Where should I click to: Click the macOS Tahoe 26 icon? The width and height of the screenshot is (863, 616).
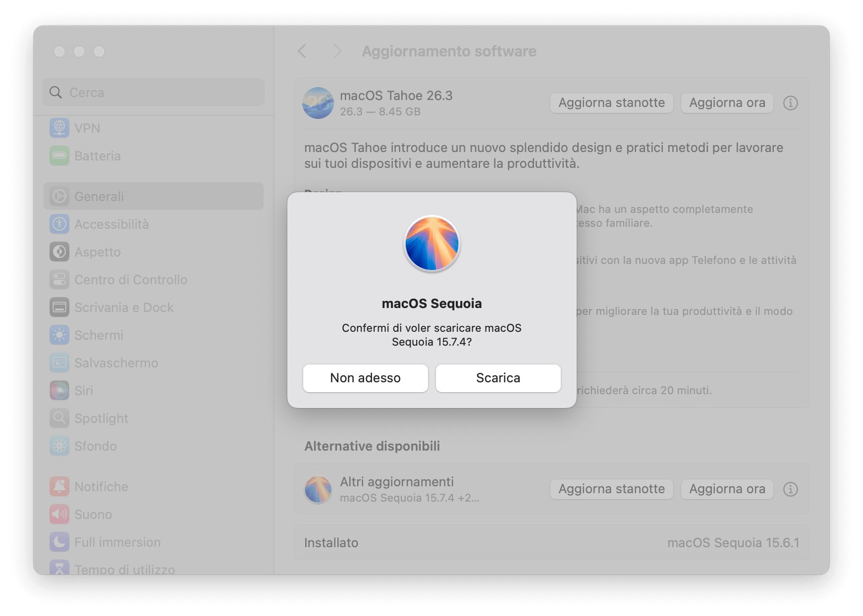click(318, 103)
